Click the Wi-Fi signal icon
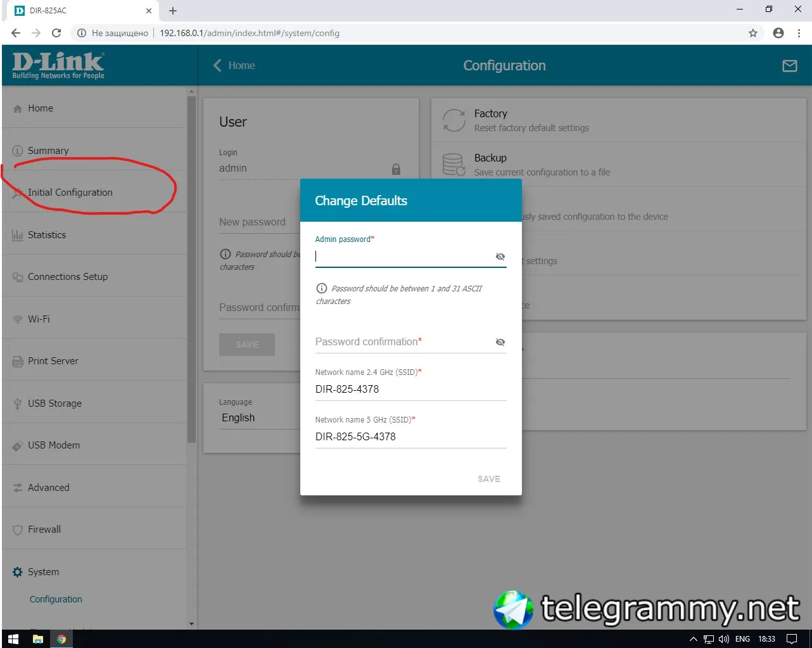Image resolution: width=812 pixels, height=648 pixels. click(18, 319)
